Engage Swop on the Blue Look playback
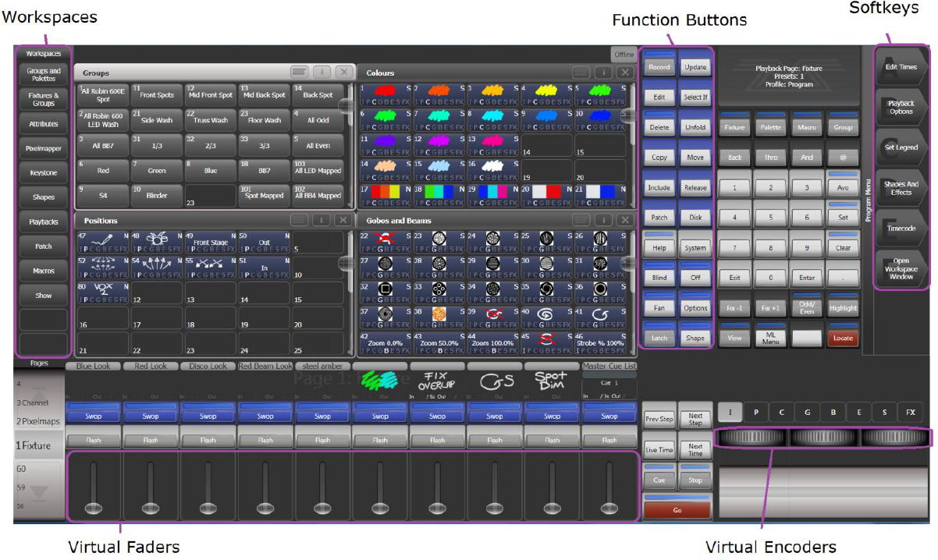 coord(93,416)
